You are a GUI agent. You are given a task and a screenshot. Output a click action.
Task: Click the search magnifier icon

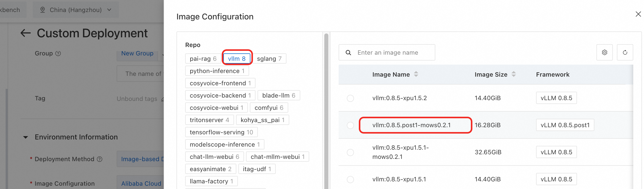(348, 53)
